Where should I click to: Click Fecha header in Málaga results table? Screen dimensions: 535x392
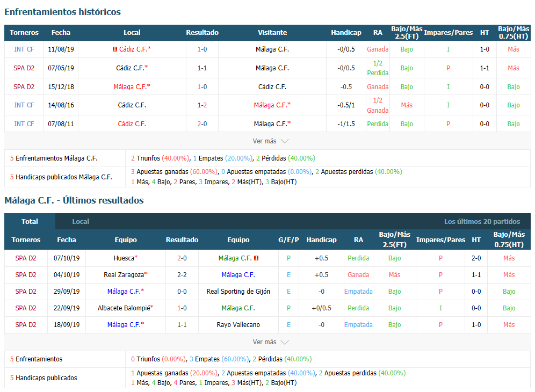(x=67, y=240)
